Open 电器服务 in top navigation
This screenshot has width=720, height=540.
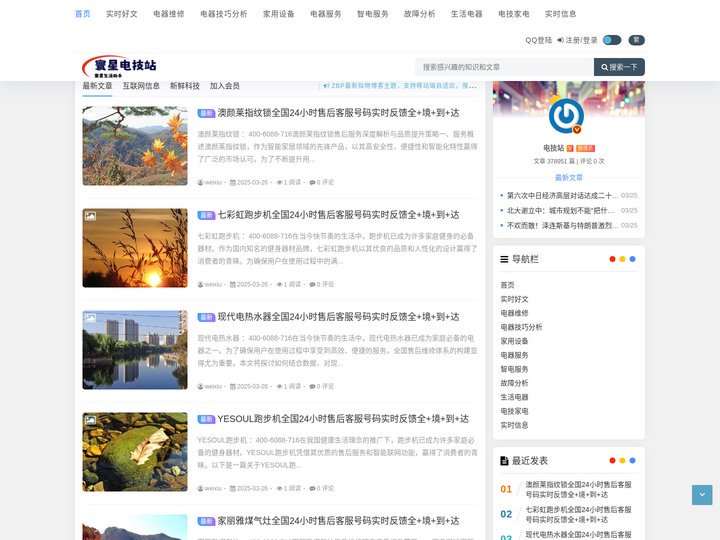coord(326,14)
